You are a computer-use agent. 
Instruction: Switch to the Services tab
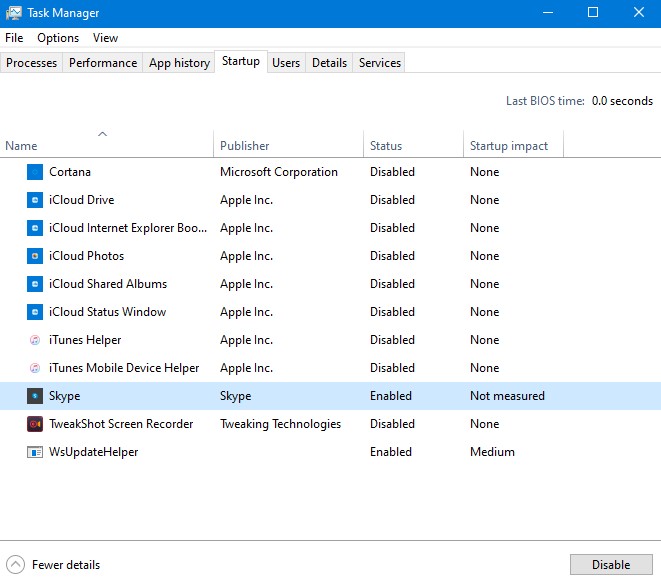[x=379, y=63]
